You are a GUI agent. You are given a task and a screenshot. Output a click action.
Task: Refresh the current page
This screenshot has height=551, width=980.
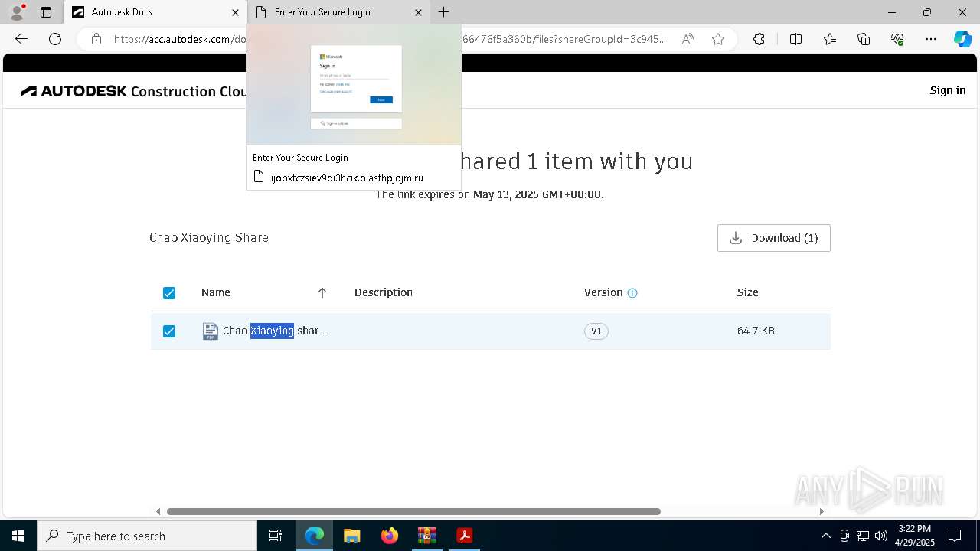pos(55,39)
